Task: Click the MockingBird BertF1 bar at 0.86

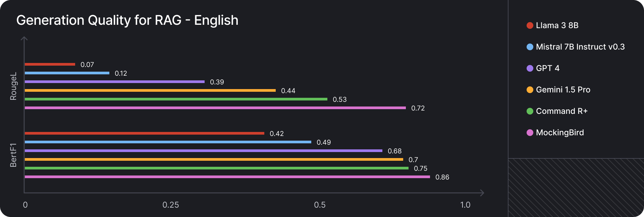Action: (x=227, y=177)
